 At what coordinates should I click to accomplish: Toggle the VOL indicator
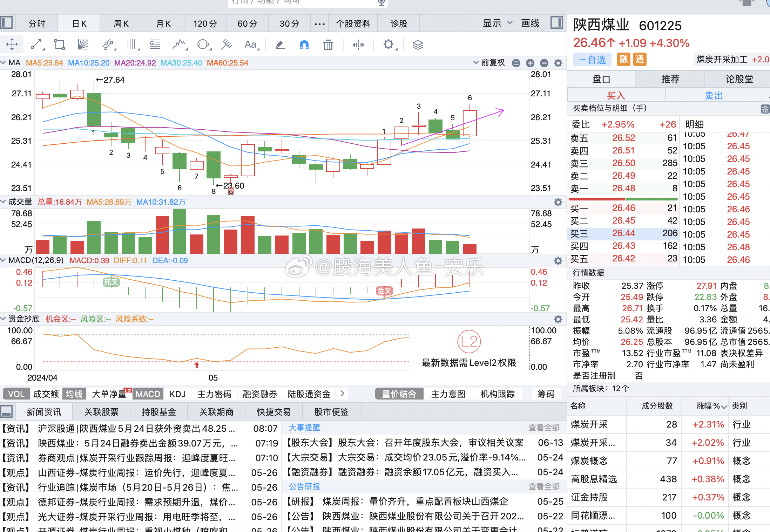click(x=16, y=394)
